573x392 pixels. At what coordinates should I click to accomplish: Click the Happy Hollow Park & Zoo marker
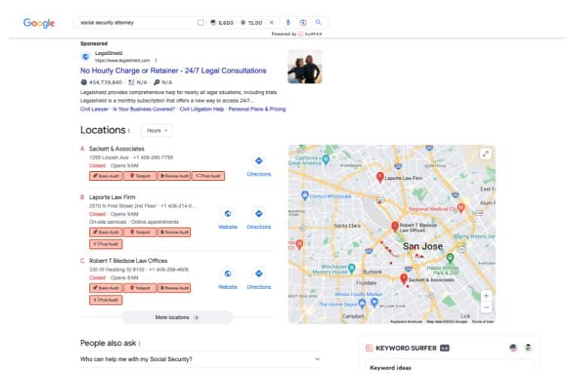point(450,259)
